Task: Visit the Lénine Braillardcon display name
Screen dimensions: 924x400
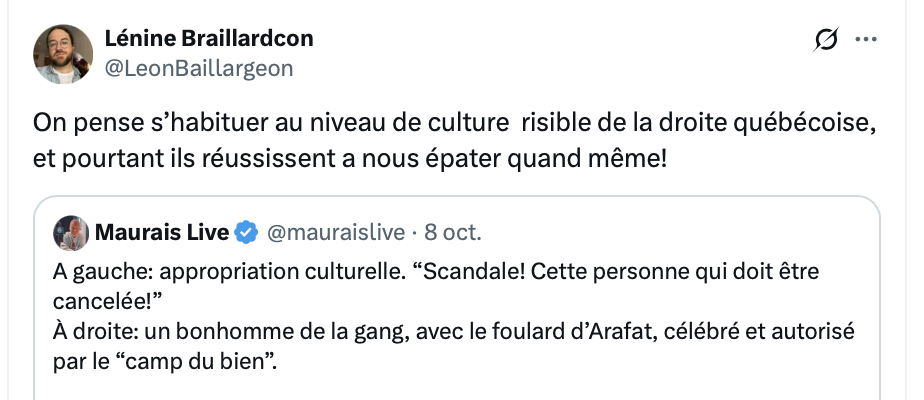Action: coord(209,39)
